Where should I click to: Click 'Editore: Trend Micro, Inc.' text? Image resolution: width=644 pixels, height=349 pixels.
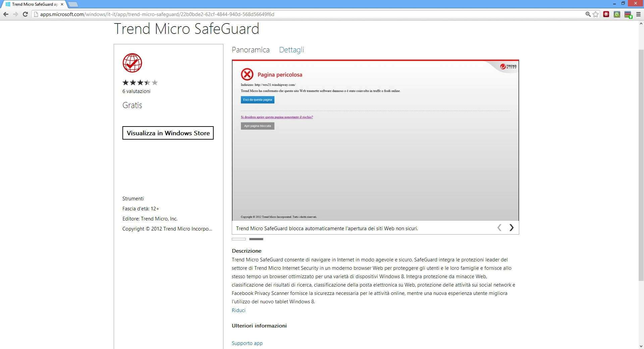pos(150,219)
